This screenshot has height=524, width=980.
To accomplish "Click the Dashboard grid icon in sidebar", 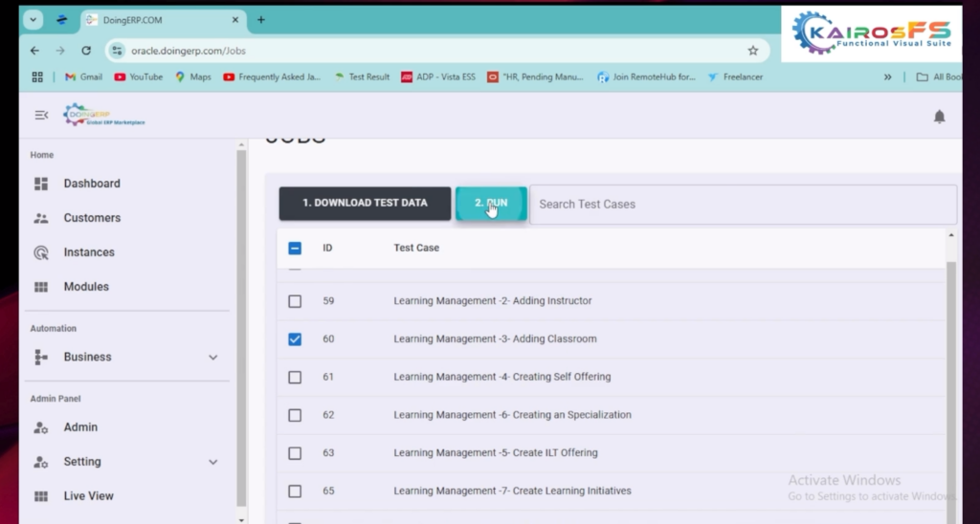I will tap(41, 184).
